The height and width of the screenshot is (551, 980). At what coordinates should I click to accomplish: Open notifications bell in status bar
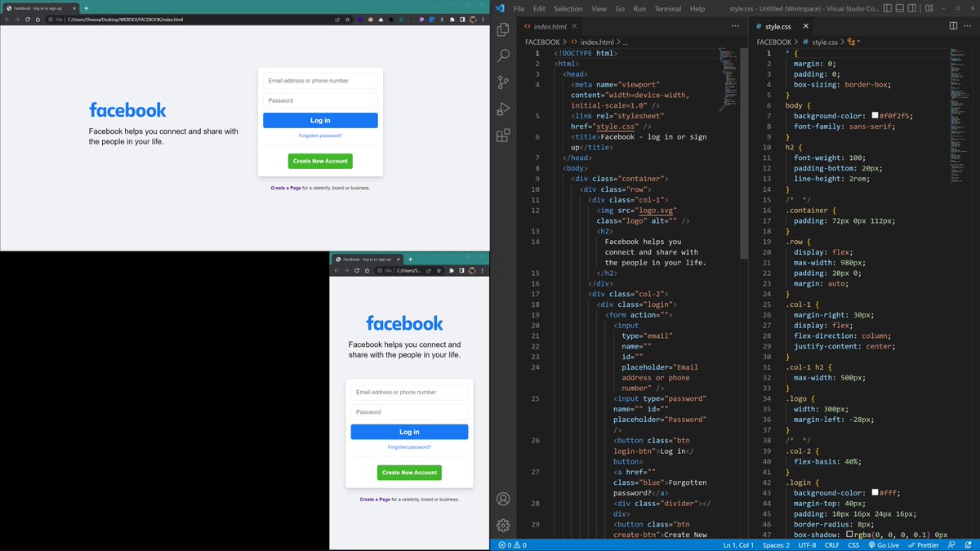968,544
